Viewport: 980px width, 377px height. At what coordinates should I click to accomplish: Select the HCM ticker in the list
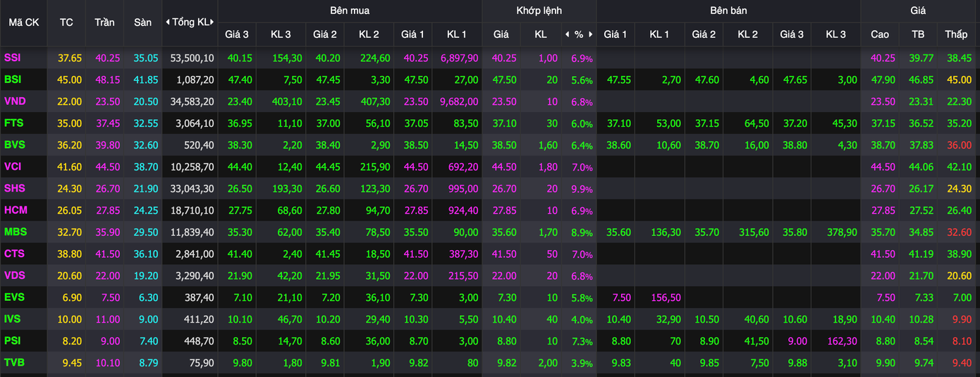pyautogui.click(x=16, y=210)
